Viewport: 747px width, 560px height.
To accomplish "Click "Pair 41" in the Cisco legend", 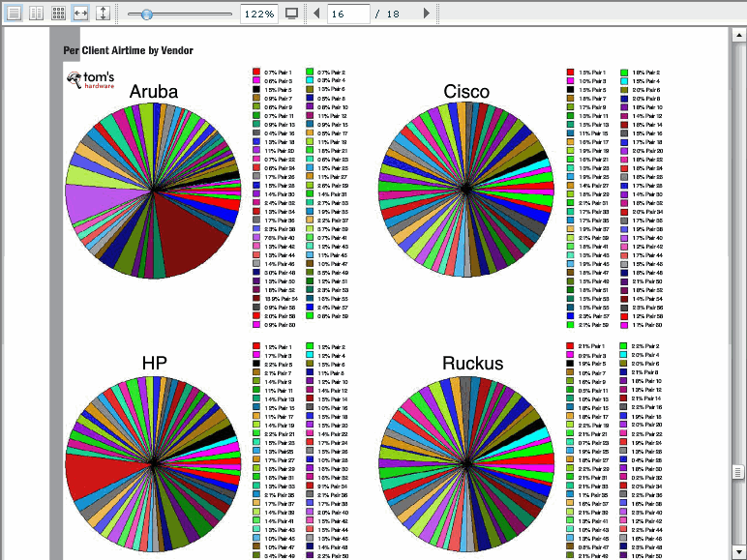I will 601,247.
